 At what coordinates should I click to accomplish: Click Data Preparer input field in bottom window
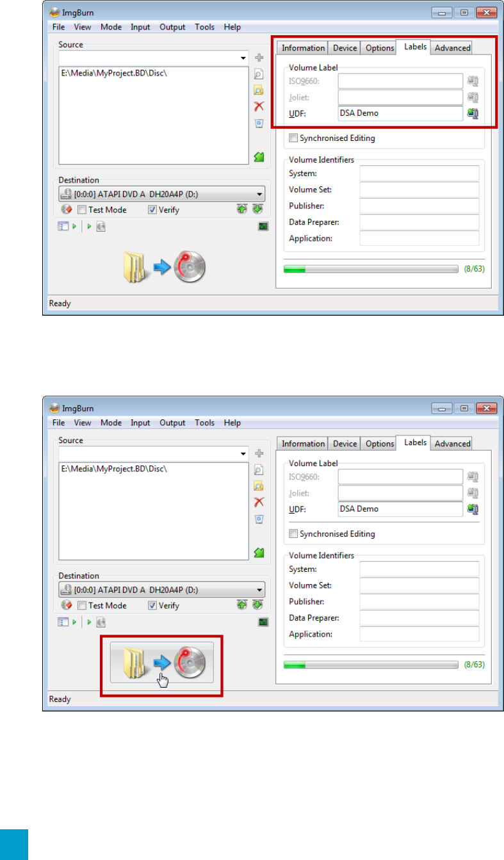[x=419, y=618]
